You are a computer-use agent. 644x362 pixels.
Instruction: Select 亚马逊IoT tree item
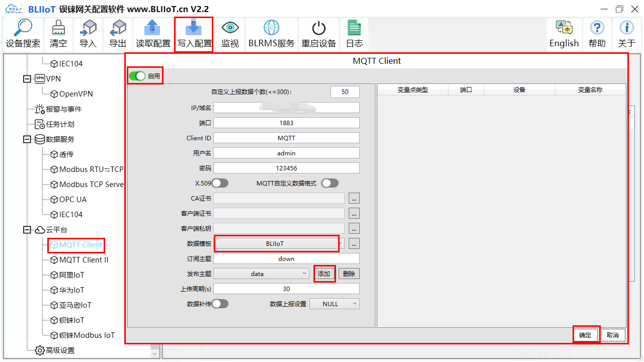pos(70,305)
